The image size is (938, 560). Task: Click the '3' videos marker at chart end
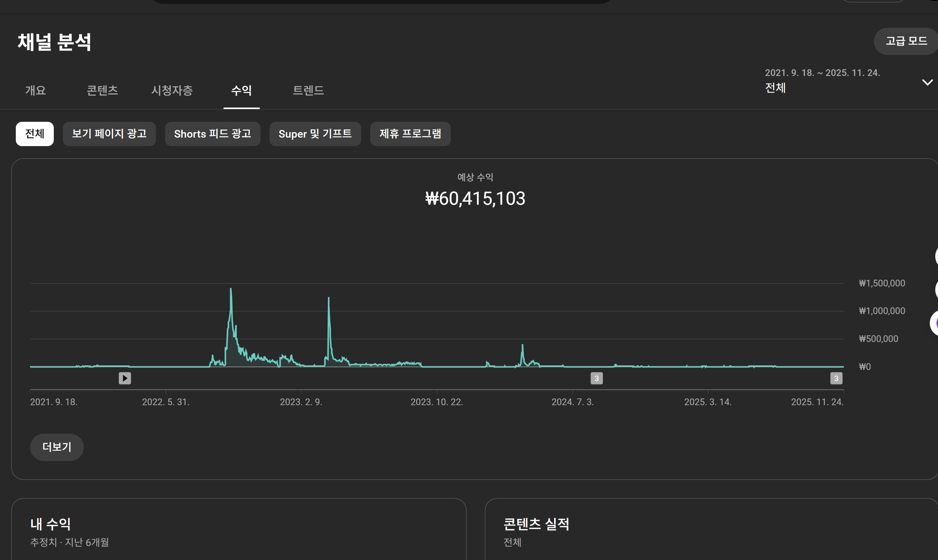tap(836, 378)
